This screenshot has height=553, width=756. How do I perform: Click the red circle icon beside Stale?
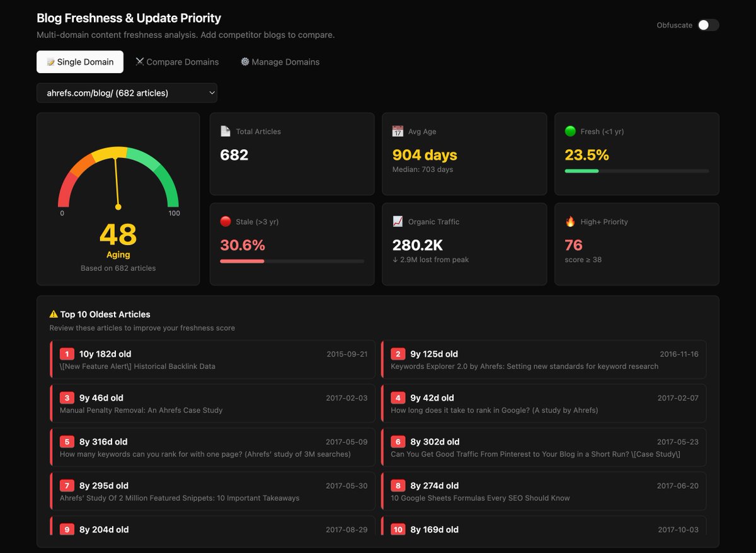tap(226, 221)
